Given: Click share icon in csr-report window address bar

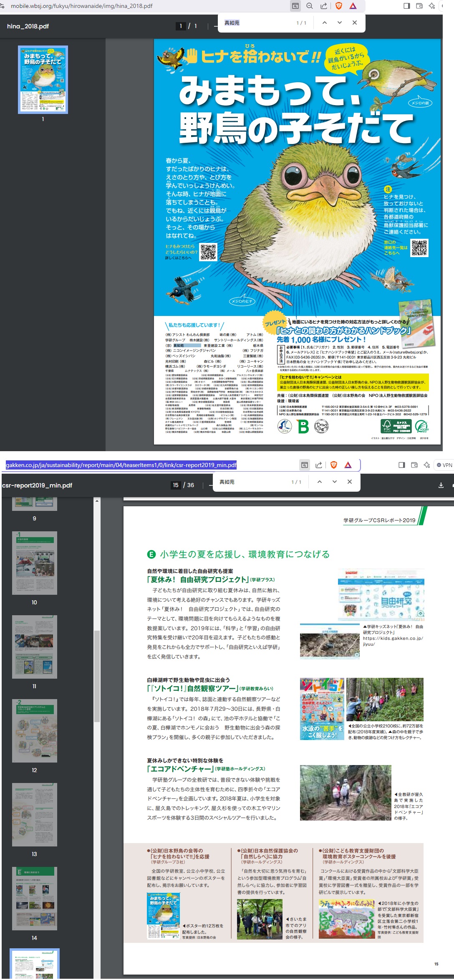Looking at the screenshot, I should point(319,465).
